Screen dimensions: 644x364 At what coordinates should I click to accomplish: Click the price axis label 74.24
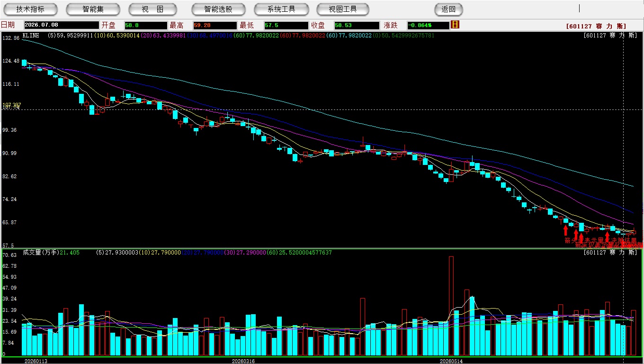pos(10,199)
